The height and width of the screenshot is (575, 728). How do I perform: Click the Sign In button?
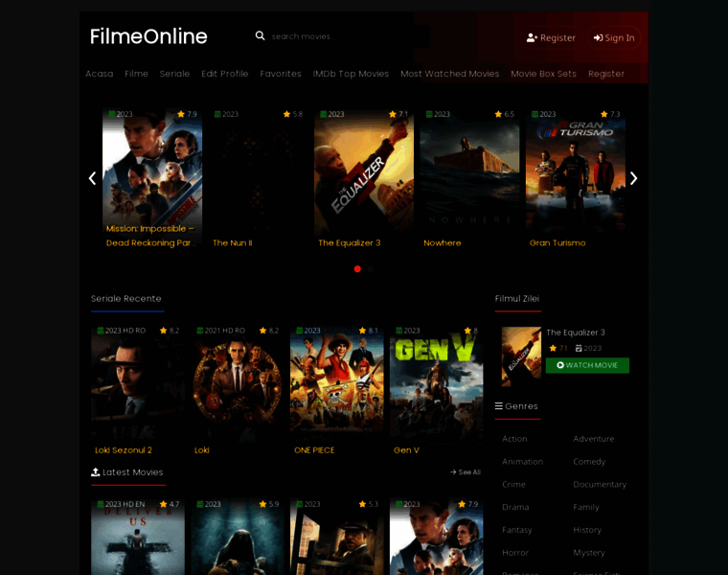tap(614, 38)
